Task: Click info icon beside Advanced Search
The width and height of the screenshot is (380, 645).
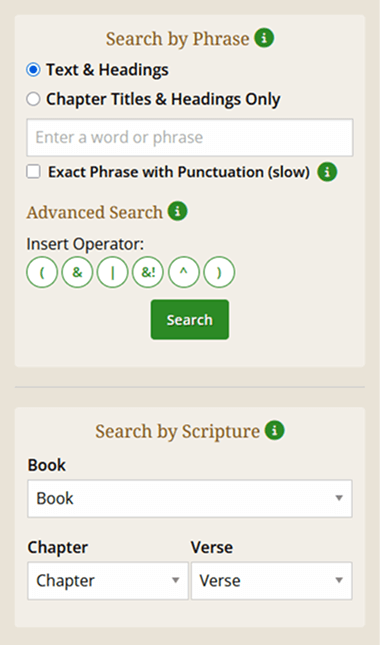Action: [177, 211]
